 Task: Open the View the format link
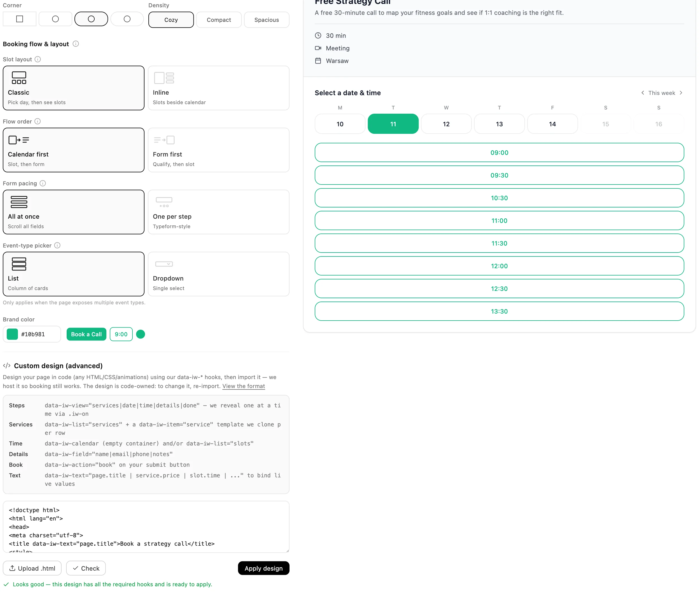244,386
